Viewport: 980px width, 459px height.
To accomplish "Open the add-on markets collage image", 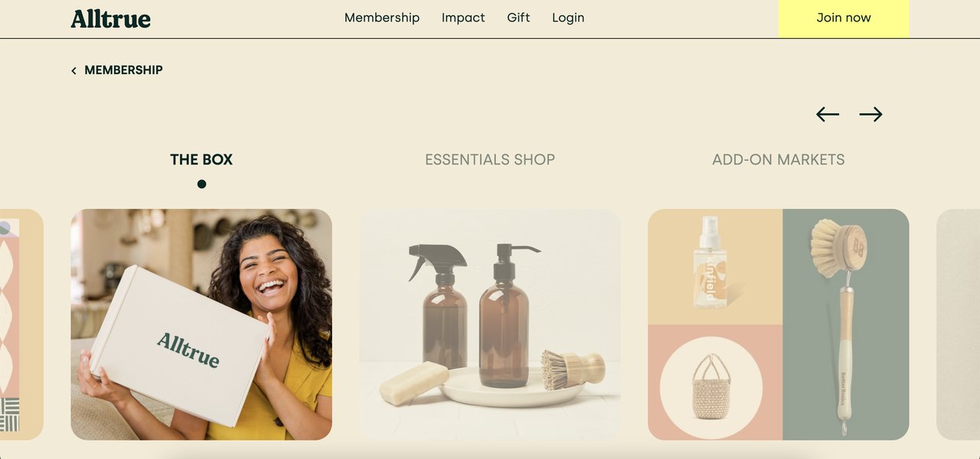I will coord(779,324).
